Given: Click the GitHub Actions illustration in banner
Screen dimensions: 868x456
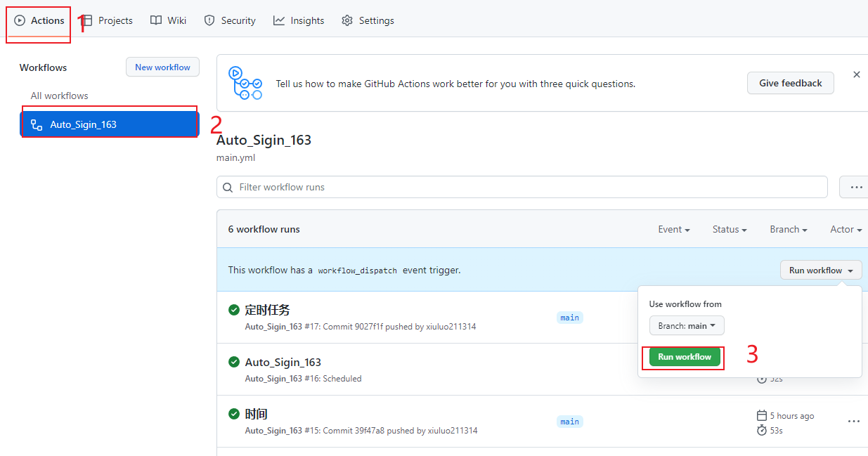Looking at the screenshot, I should tap(245, 83).
